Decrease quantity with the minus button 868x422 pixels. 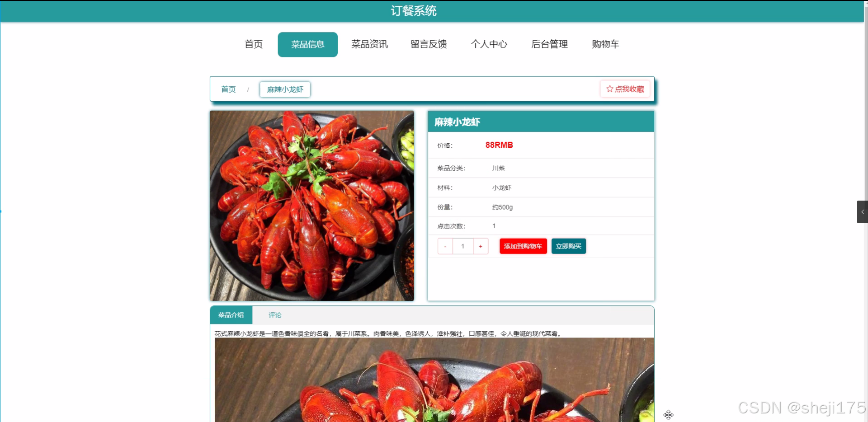point(445,246)
